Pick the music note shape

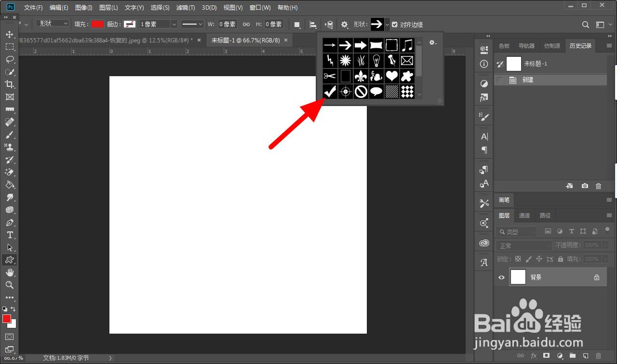click(407, 45)
